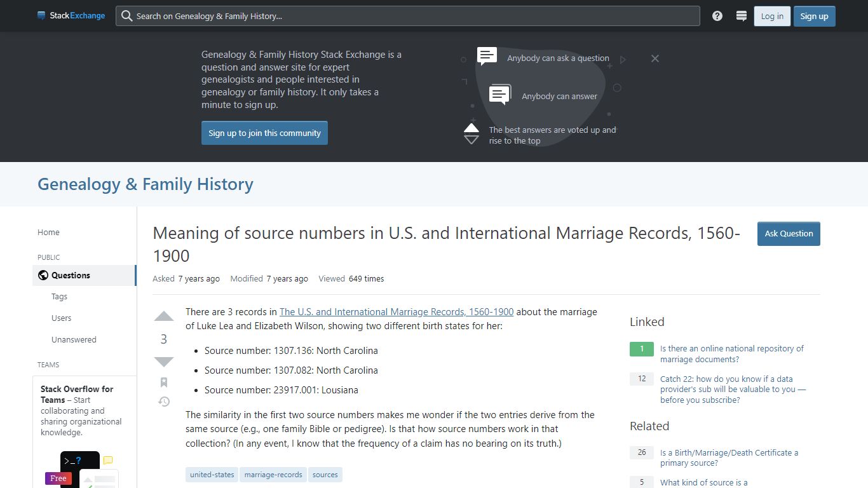Click the Linked section heading

click(647, 322)
